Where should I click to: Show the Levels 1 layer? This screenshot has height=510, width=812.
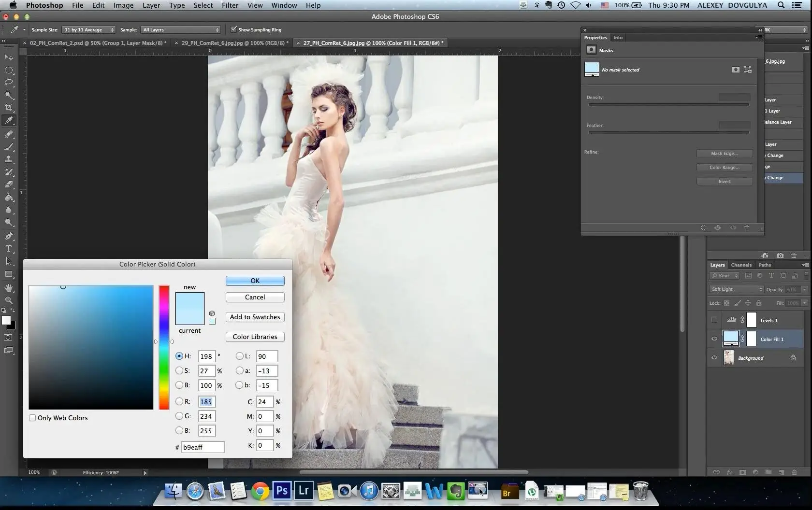tap(714, 320)
